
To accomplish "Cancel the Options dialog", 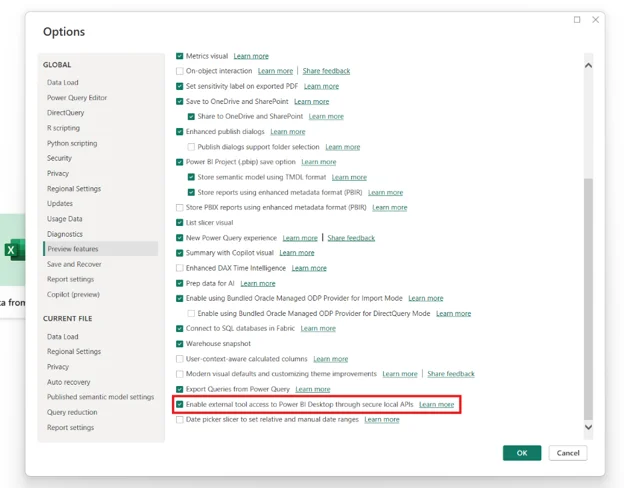I will click(x=568, y=453).
